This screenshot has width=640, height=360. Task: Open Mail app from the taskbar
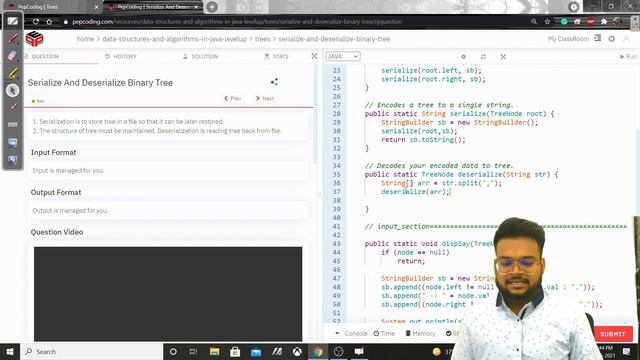(x=256, y=351)
